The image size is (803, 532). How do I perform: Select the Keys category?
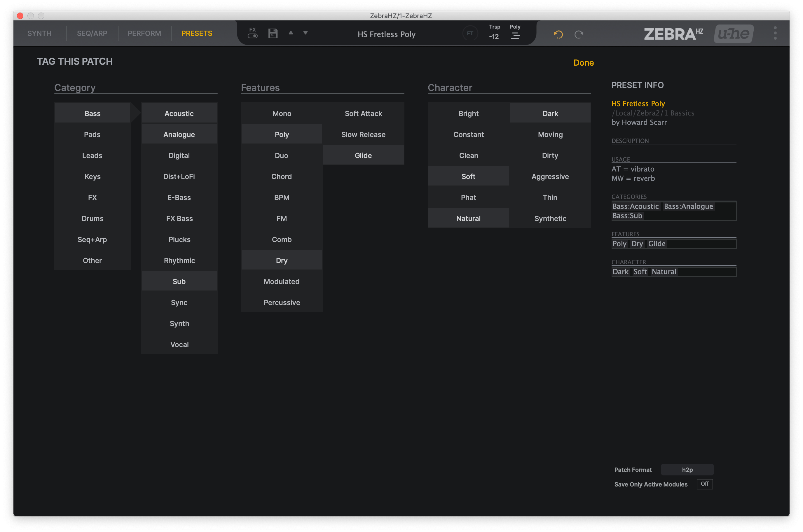92,176
